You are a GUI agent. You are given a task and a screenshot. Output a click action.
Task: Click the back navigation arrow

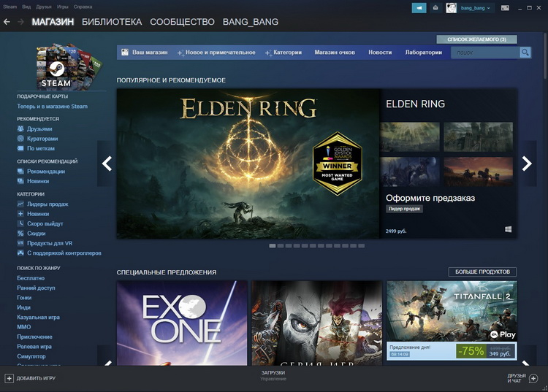[x=7, y=22]
